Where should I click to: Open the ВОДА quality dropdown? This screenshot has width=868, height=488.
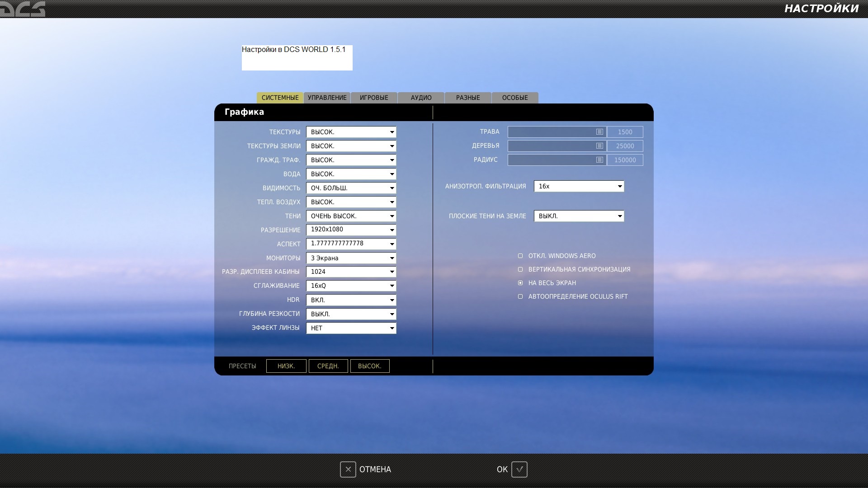351,174
